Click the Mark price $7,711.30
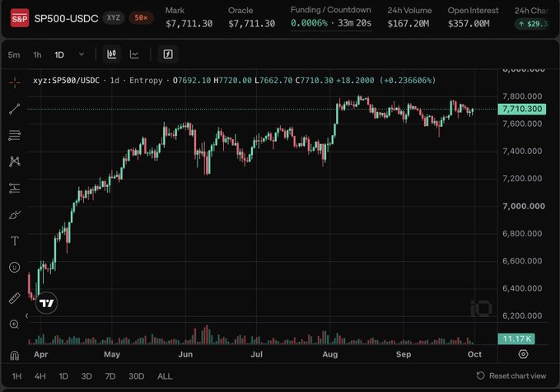This screenshot has width=560, height=392. point(189,24)
